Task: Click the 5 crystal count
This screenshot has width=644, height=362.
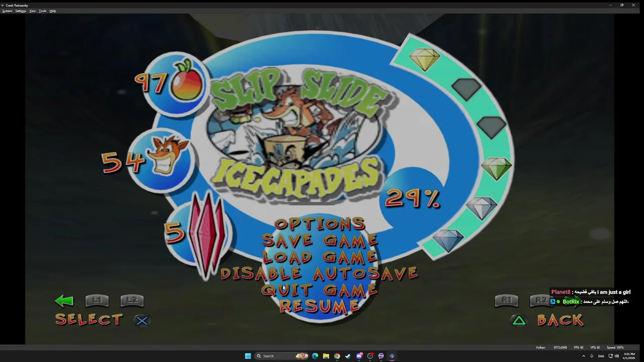Action: point(175,233)
